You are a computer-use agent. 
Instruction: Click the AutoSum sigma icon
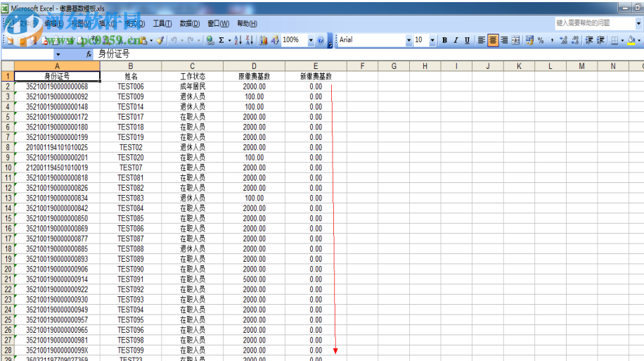(x=221, y=40)
